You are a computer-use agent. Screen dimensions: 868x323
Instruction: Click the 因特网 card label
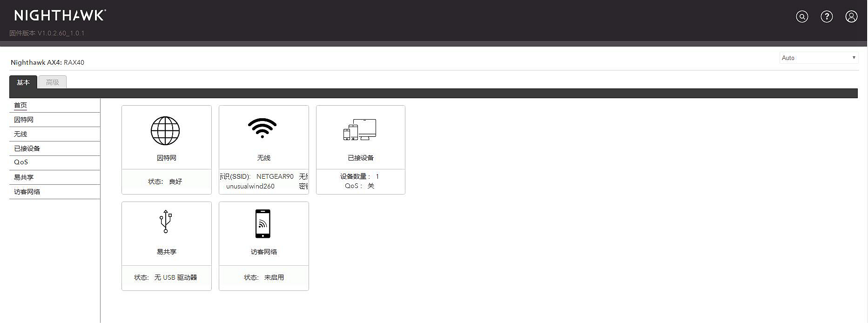pos(167,158)
